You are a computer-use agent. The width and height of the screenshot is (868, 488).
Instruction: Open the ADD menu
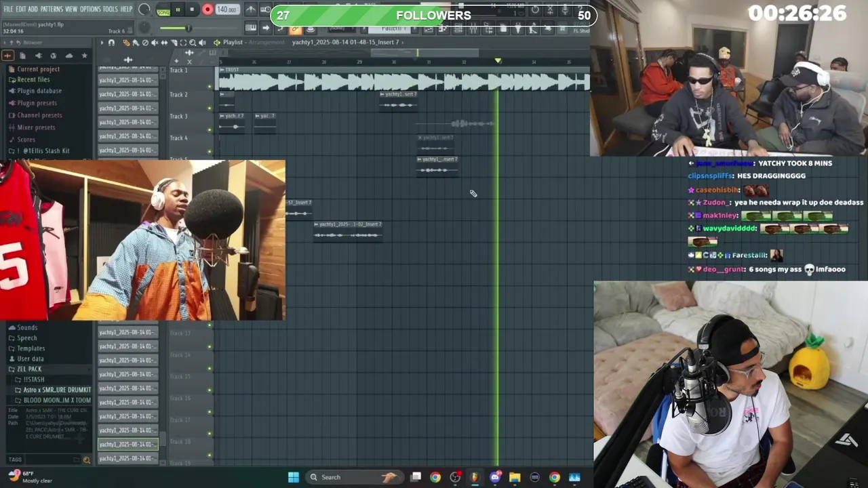tap(33, 9)
